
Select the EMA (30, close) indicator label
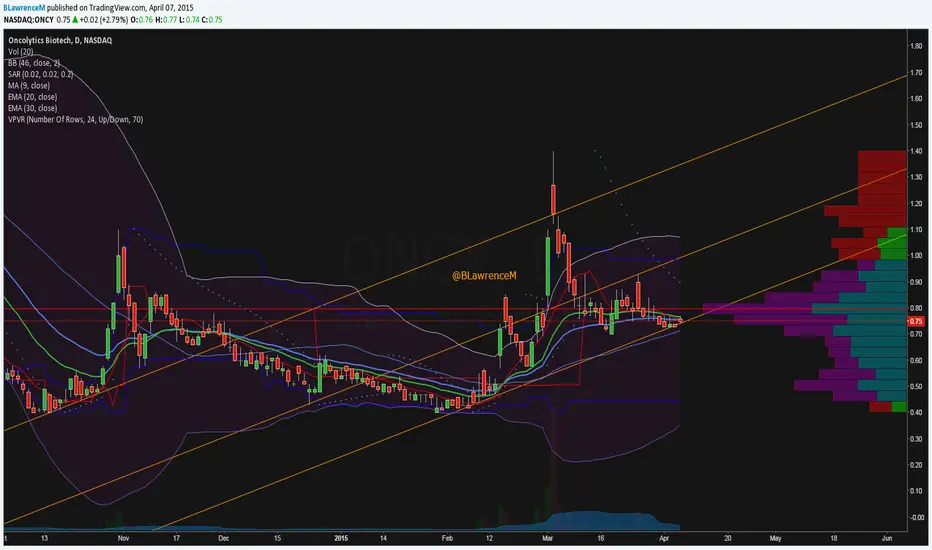[x=33, y=108]
